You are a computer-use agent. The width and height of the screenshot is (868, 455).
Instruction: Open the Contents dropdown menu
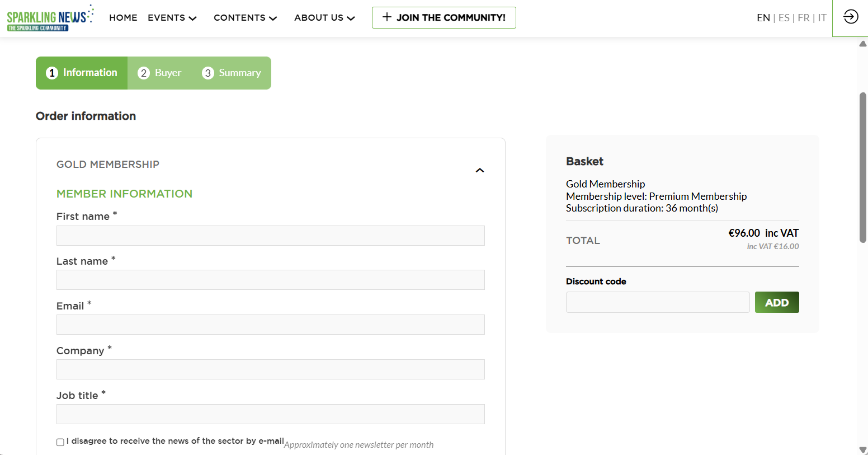245,18
